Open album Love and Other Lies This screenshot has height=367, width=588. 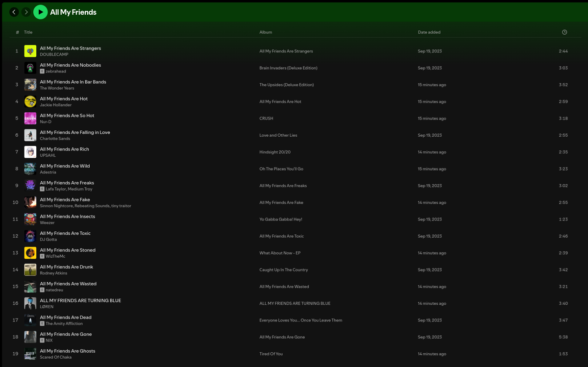(278, 135)
